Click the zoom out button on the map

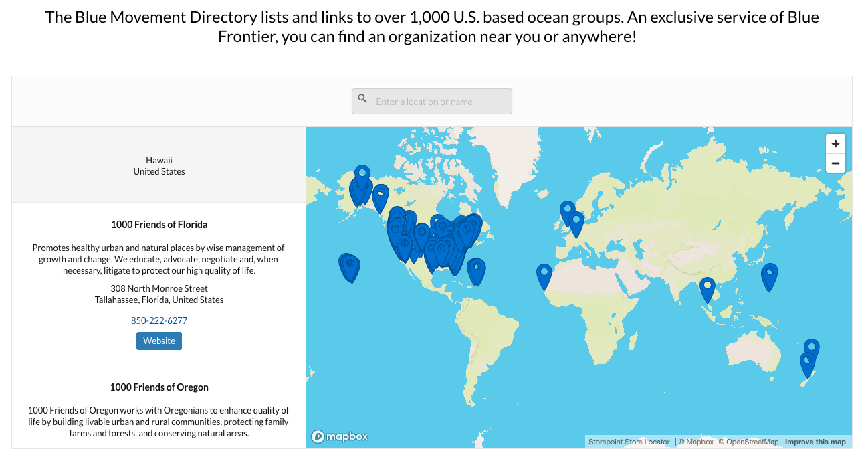835,163
